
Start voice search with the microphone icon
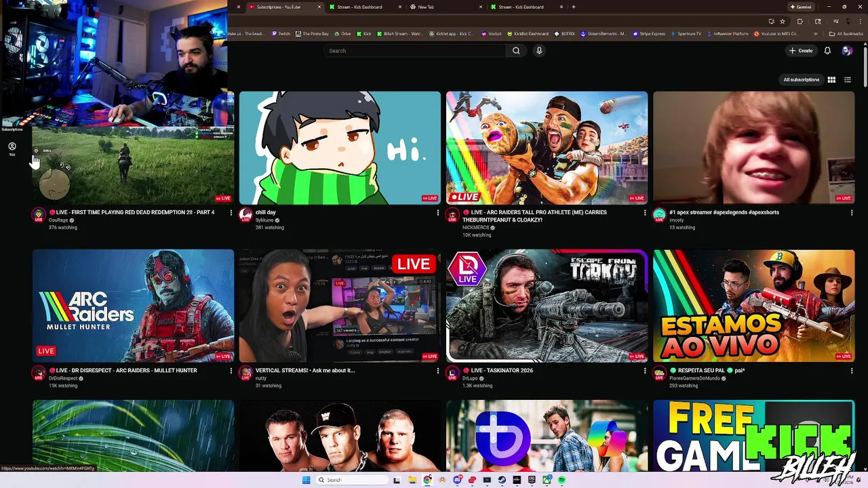click(x=539, y=51)
